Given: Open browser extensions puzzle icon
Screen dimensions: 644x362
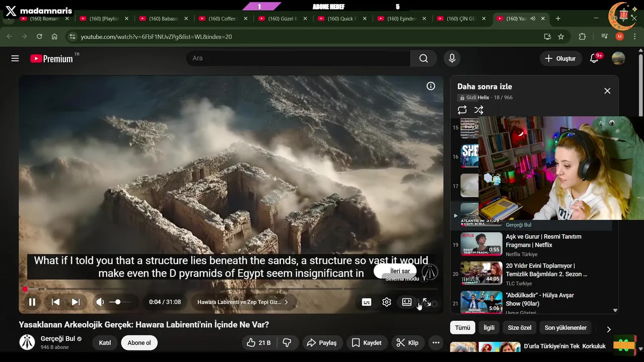Looking at the screenshot, I should [582, 37].
